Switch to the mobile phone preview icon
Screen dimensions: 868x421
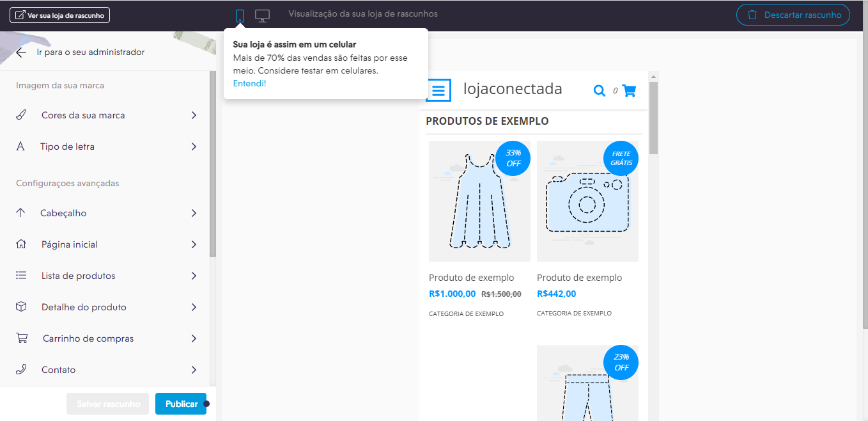click(240, 16)
